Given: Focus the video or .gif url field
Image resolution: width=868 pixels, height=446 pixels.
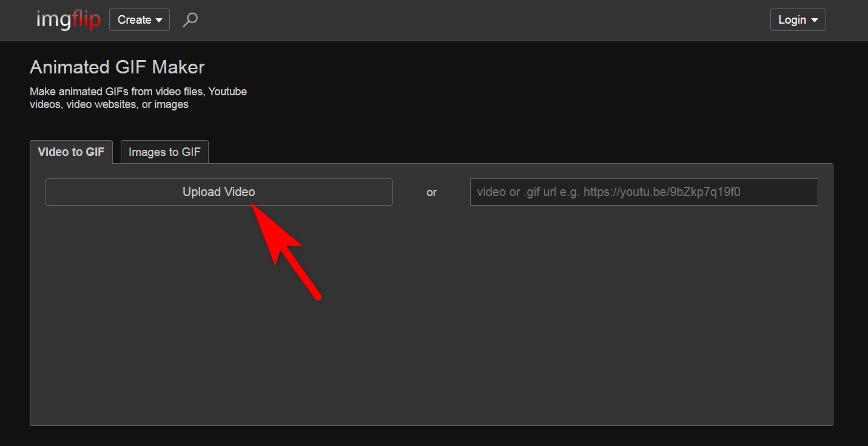Looking at the screenshot, I should click(644, 192).
